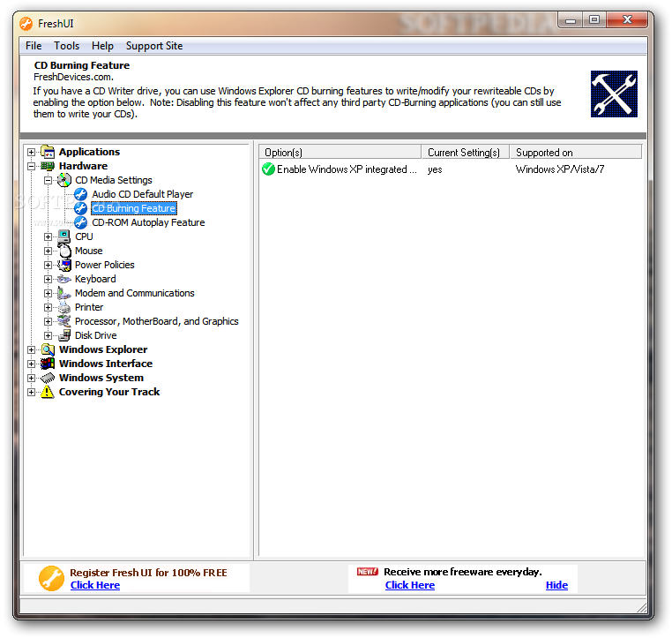Viewport: 672px width, 638px height.
Task: Click the register Click Here link
Action: click(x=95, y=585)
